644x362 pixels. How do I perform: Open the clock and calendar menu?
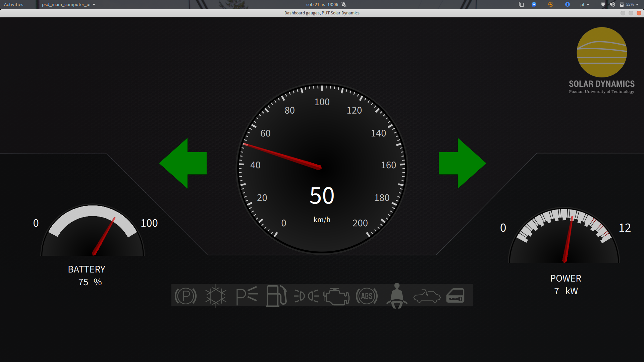tap(322, 4)
